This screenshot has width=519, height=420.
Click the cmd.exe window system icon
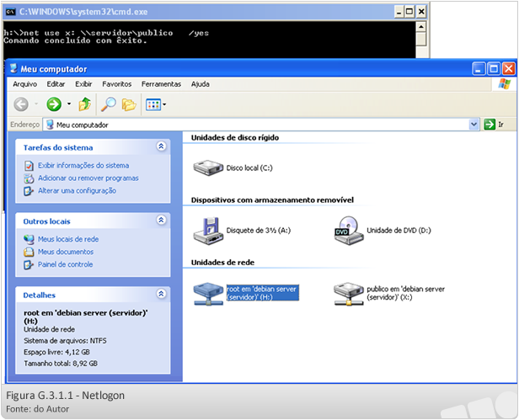[x=11, y=12]
